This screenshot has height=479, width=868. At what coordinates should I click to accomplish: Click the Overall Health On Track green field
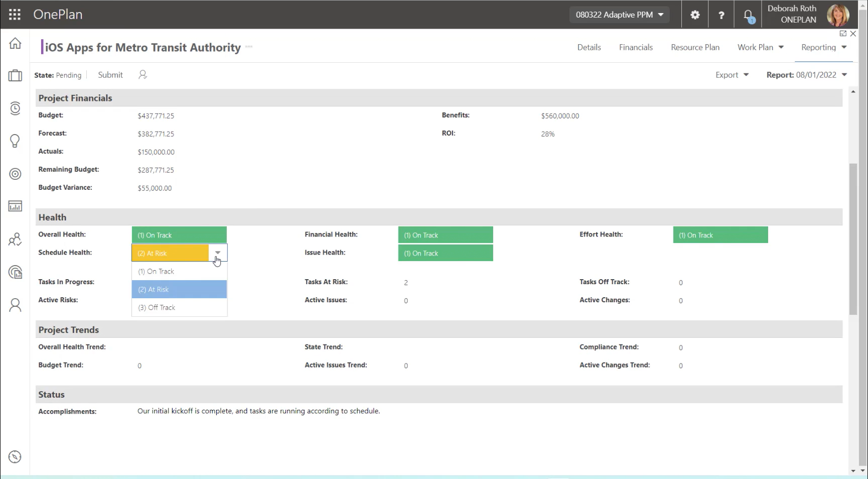179,235
